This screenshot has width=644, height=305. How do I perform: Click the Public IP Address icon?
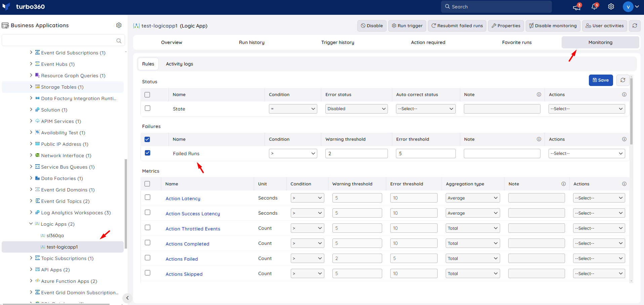coord(37,144)
